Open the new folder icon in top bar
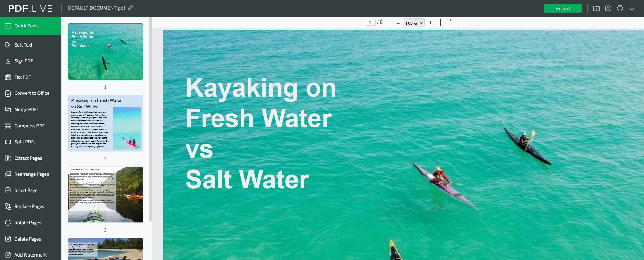This screenshot has width=644, height=260. tap(596, 8)
